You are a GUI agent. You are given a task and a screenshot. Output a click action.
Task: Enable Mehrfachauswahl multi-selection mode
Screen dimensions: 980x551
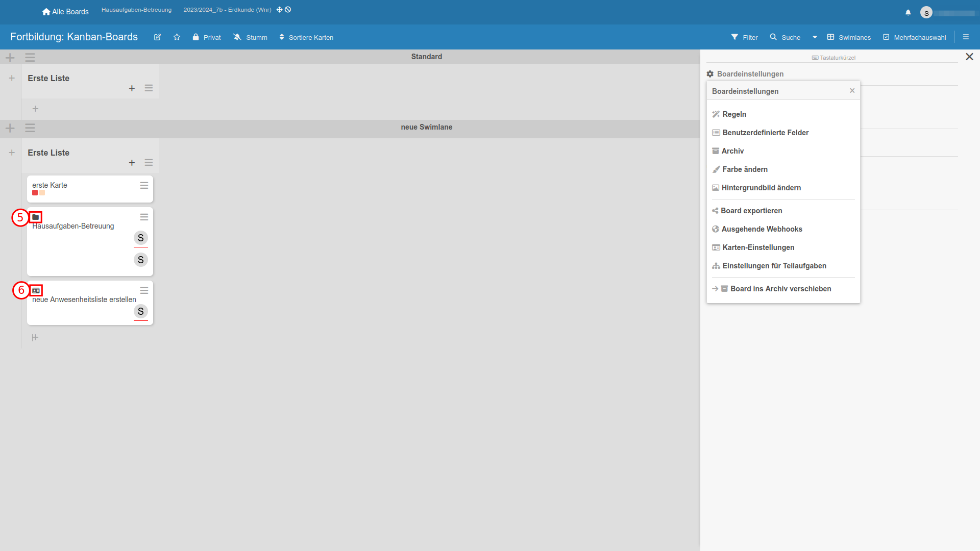tap(914, 37)
